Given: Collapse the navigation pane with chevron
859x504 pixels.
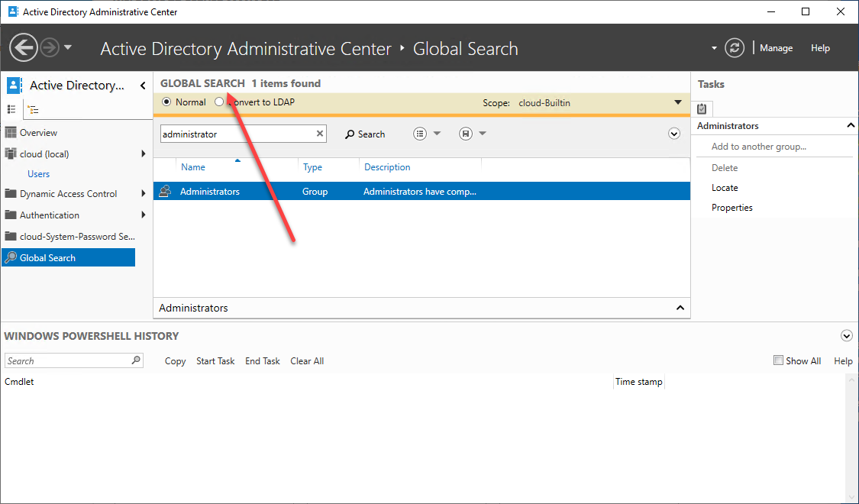Looking at the screenshot, I should pyautogui.click(x=143, y=86).
